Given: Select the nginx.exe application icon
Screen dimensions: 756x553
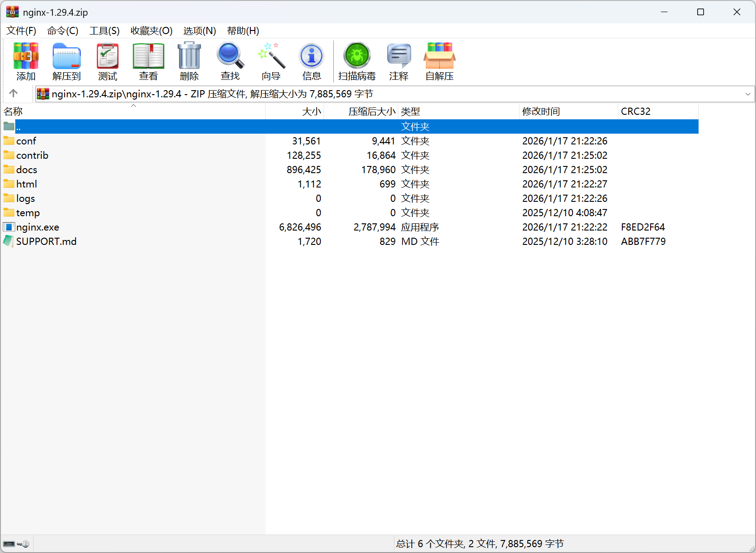Looking at the screenshot, I should (x=9, y=227).
